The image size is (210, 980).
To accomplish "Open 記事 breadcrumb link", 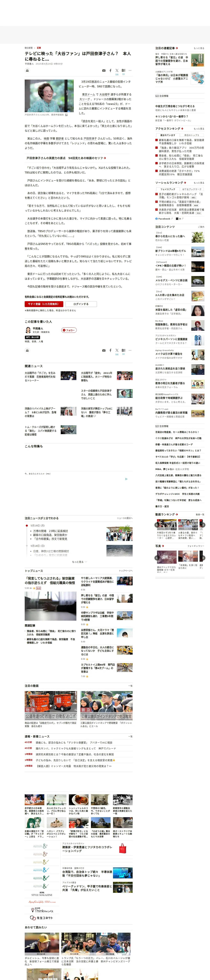I will (39, 48).
